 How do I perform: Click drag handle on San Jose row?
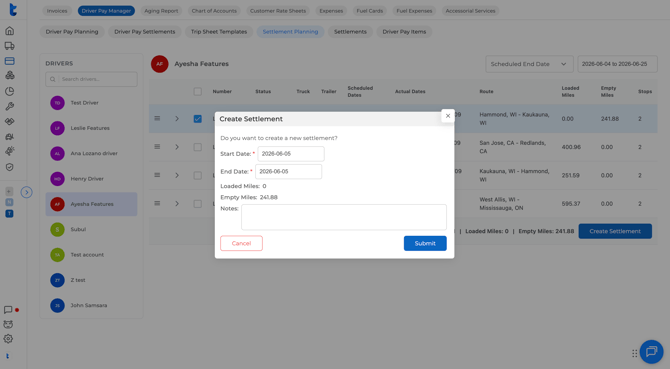point(157,146)
